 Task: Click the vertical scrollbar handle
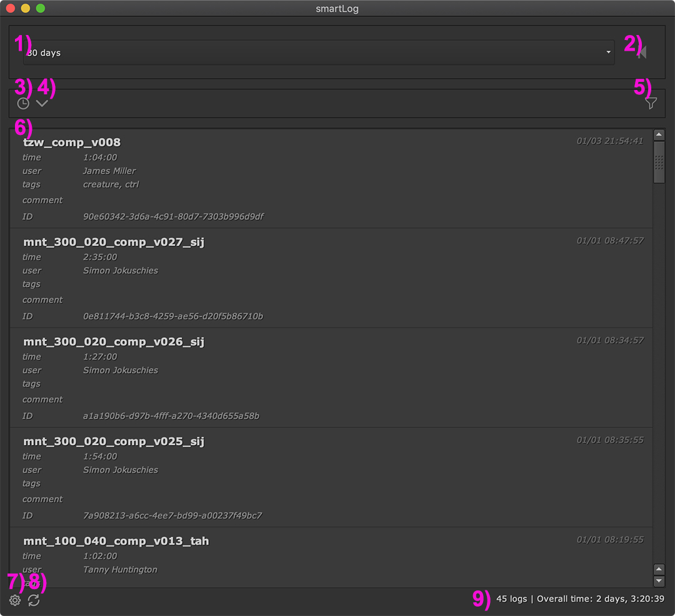click(x=659, y=162)
